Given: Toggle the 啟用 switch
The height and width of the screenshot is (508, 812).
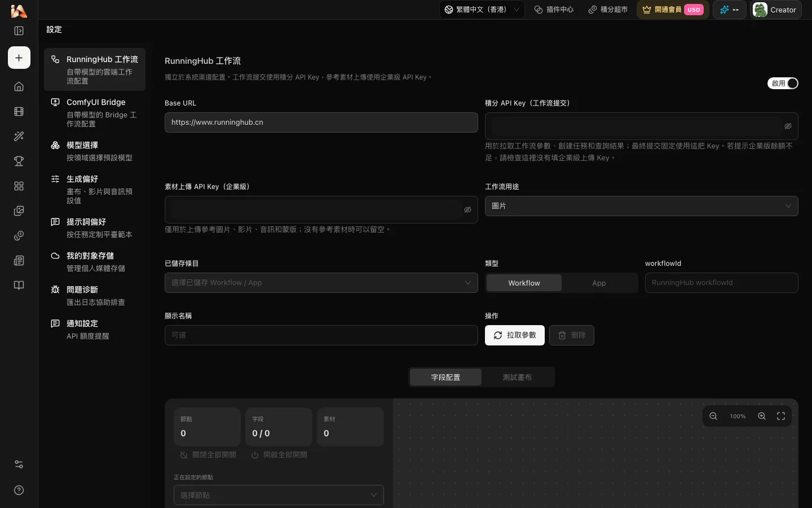Looking at the screenshot, I should tap(783, 83).
